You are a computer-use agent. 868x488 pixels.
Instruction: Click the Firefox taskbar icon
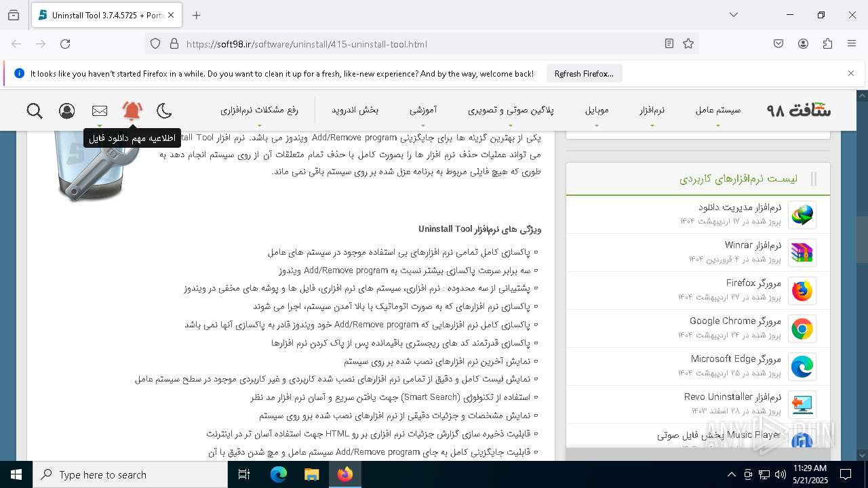pos(344,474)
